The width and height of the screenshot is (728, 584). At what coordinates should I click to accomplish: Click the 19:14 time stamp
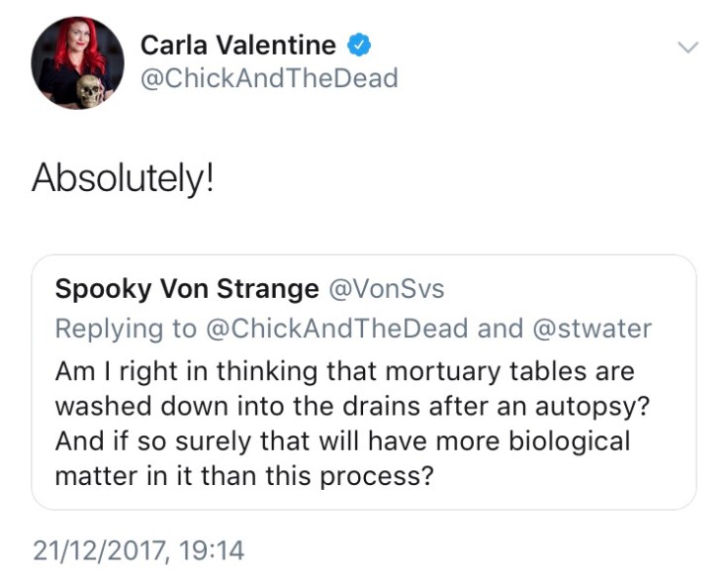point(212,550)
